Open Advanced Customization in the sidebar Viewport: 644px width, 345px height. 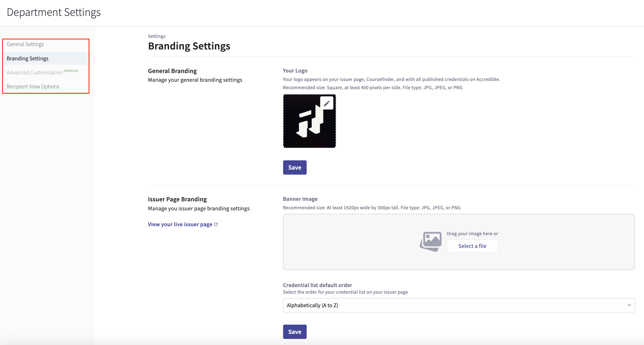(35, 72)
